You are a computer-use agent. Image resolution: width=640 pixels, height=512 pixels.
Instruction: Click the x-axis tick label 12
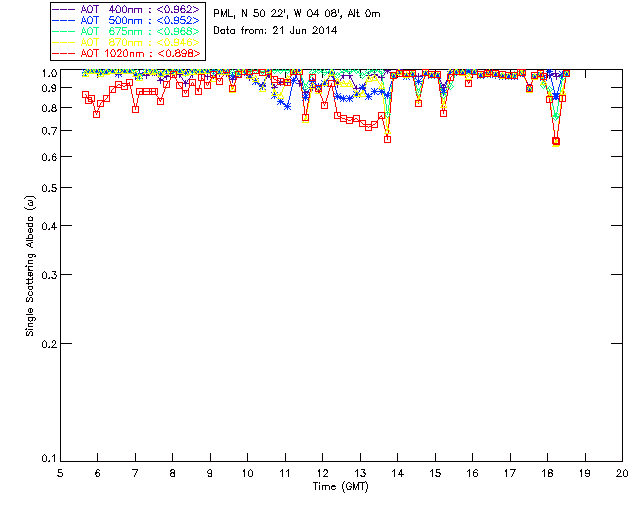[x=322, y=473]
